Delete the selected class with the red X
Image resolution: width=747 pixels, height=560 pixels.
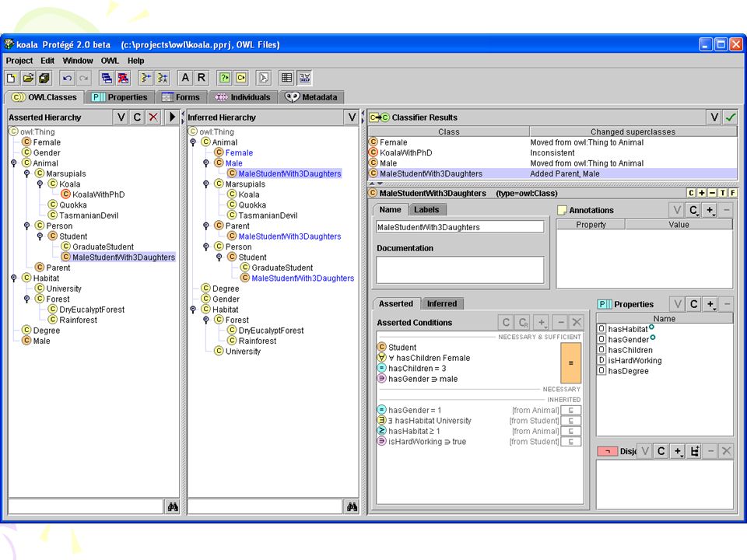coord(153,117)
